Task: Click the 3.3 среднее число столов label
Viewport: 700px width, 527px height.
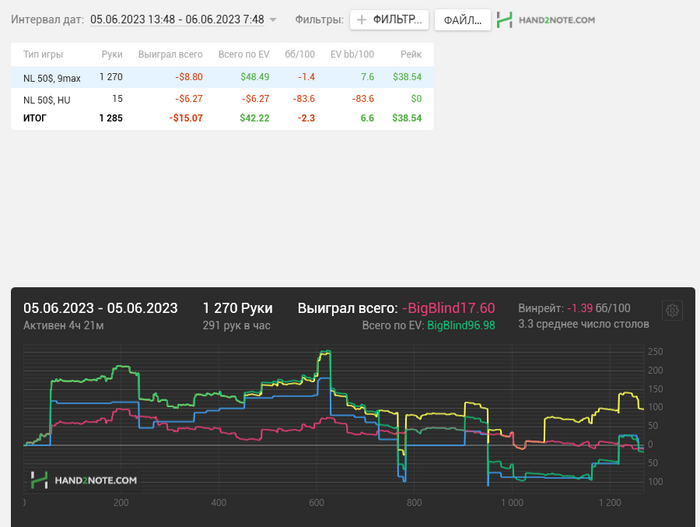Action: (x=583, y=324)
